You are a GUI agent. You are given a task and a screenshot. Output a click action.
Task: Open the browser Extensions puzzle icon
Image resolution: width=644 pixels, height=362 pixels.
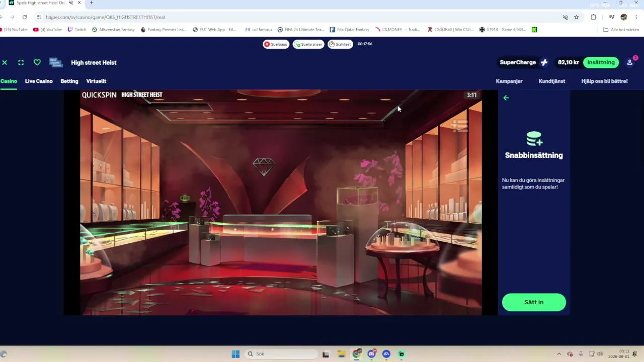pos(594,17)
